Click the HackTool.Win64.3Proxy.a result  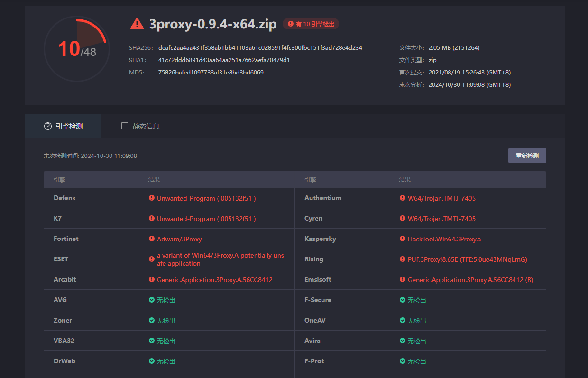pyautogui.click(x=444, y=239)
